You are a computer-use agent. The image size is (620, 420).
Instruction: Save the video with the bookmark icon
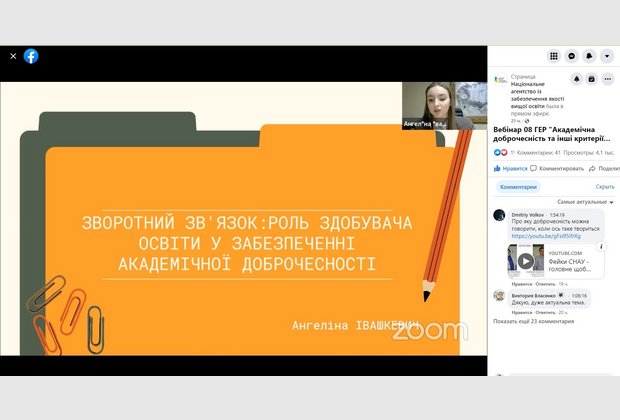[593, 79]
